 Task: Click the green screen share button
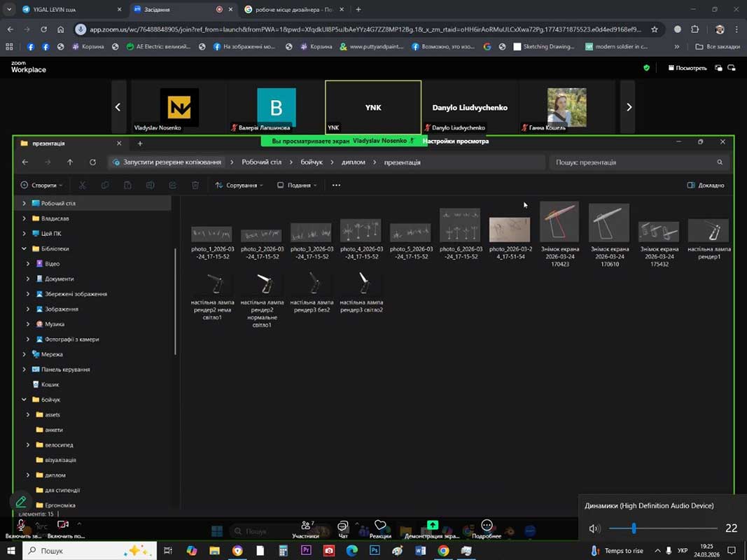(433, 526)
